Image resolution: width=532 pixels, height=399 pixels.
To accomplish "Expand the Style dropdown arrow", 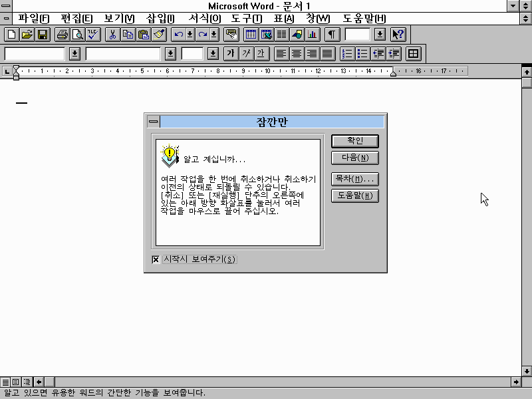I will (x=74, y=54).
